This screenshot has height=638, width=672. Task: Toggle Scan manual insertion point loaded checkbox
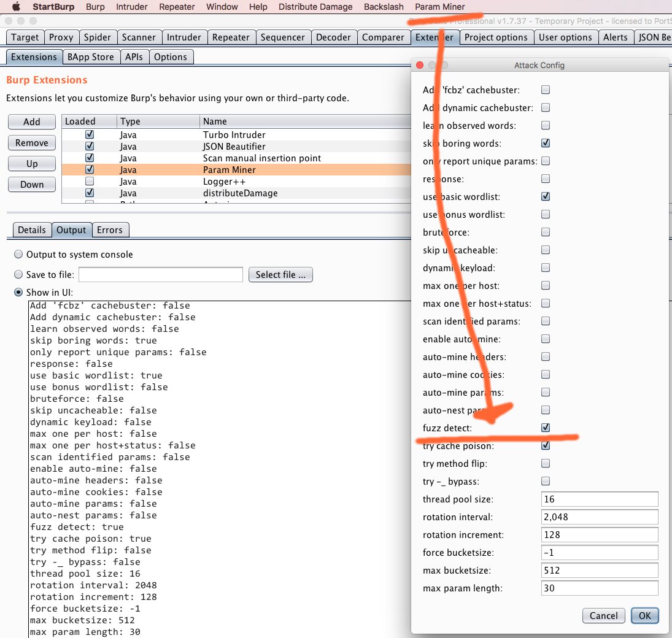coord(90,158)
